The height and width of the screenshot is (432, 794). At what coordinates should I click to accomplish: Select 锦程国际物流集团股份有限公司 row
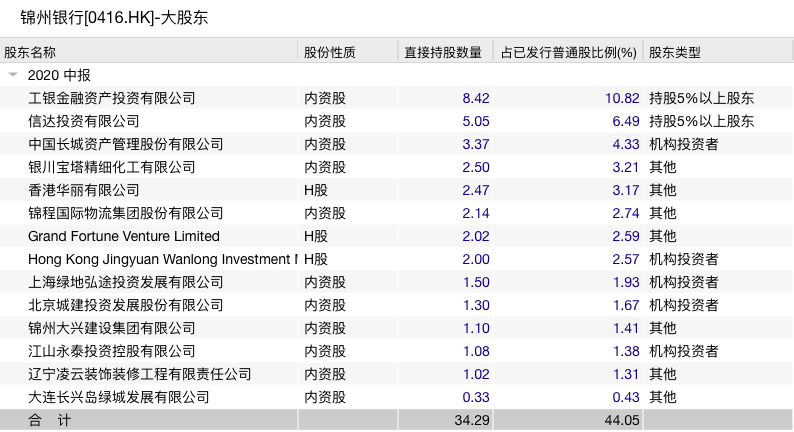(397, 213)
